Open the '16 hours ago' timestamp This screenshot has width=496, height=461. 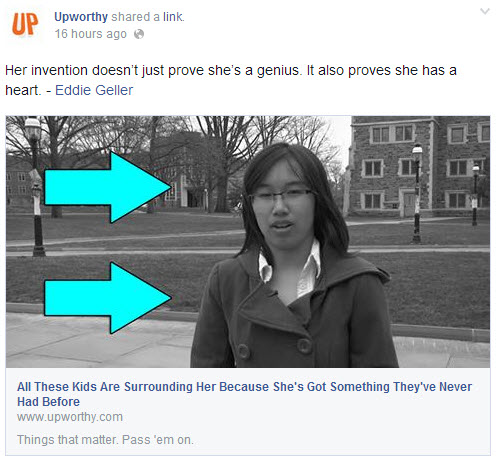click(x=91, y=34)
